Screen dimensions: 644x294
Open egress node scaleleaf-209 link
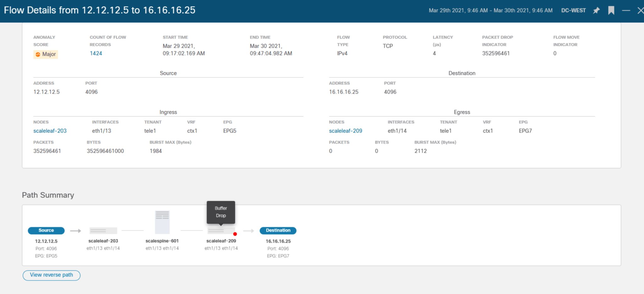coord(346,131)
